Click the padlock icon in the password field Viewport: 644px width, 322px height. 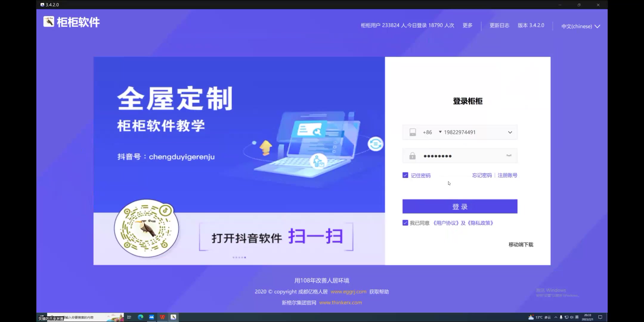point(412,156)
